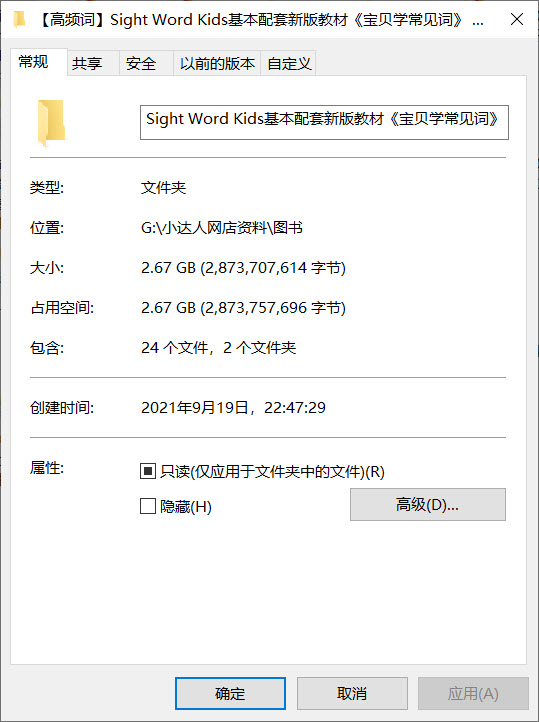539x722 pixels.
Task: Switch to the 常规 tab
Action: pos(39,62)
